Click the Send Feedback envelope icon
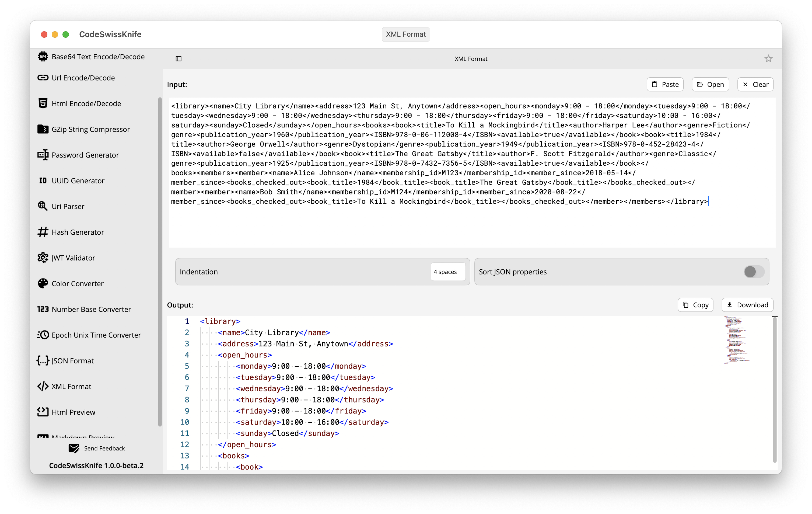Image resolution: width=812 pixels, height=514 pixels. pos(74,448)
